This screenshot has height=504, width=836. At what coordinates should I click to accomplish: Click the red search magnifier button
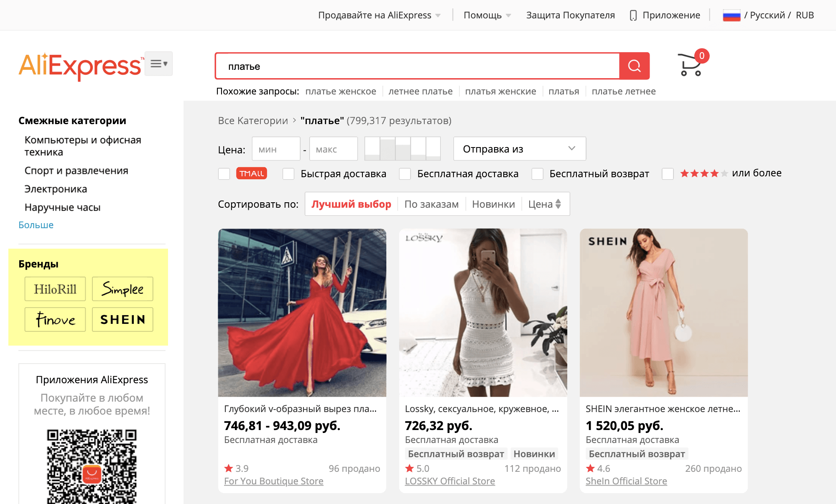(634, 66)
